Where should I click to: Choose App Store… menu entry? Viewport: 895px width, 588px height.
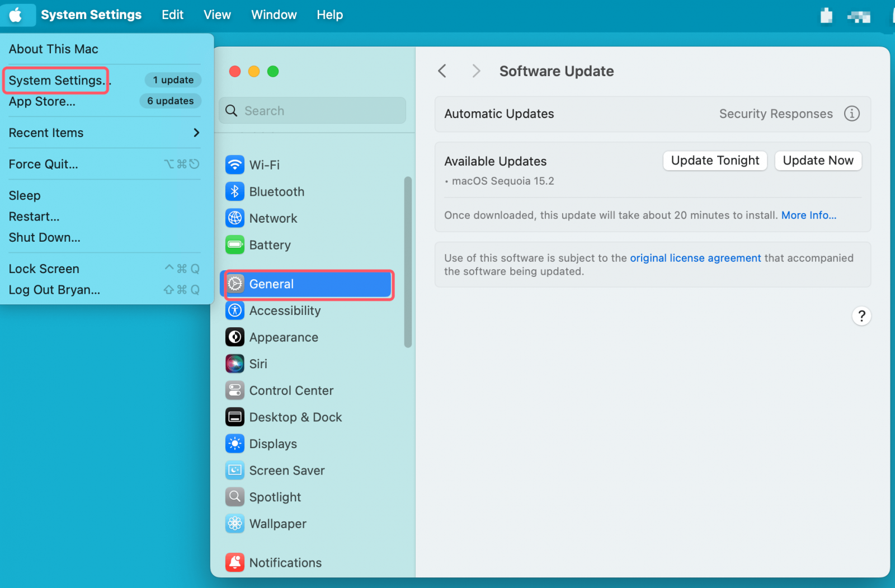point(42,101)
